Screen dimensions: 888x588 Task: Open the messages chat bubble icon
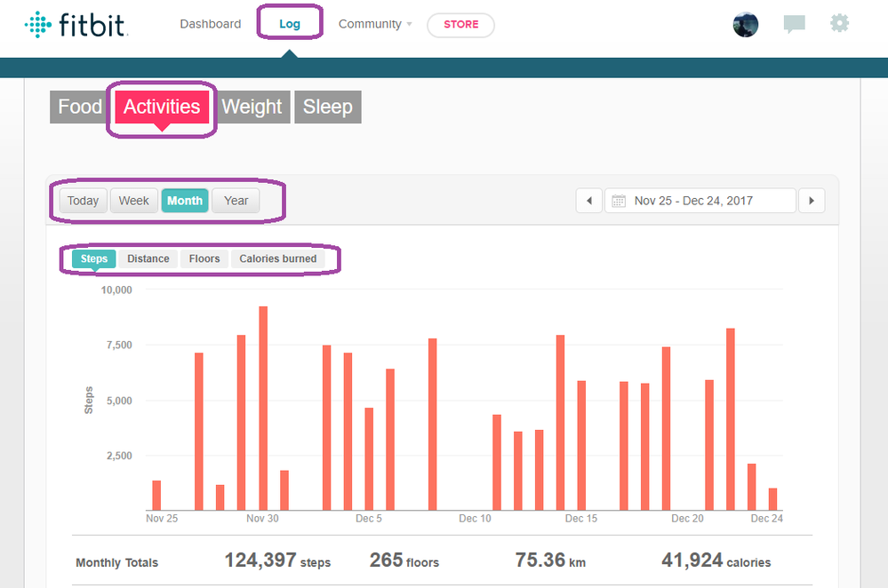[x=794, y=25]
